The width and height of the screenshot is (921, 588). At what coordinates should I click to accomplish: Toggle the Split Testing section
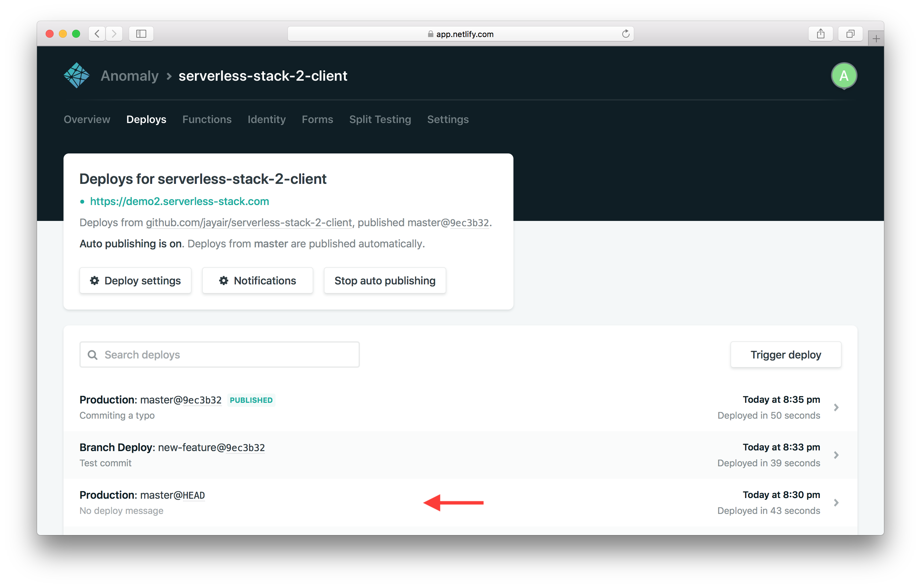tap(381, 119)
